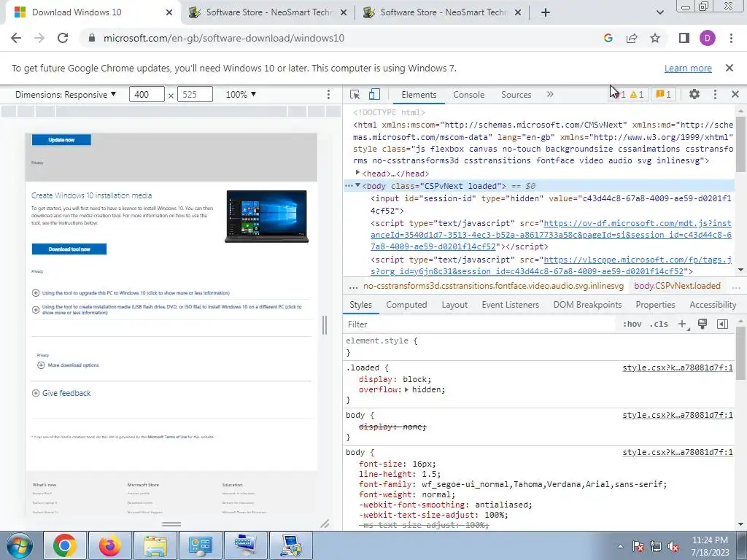This screenshot has height=560, width=747.
Task: Click the viewport width field 400
Action: (x=147, y=94)
